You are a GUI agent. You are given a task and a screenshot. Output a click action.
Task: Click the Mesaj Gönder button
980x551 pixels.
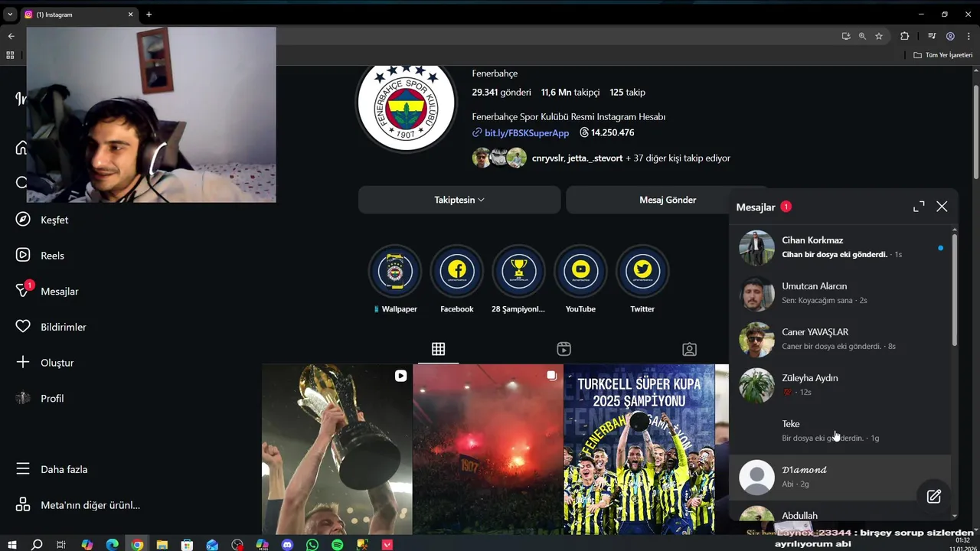point(668,200)
